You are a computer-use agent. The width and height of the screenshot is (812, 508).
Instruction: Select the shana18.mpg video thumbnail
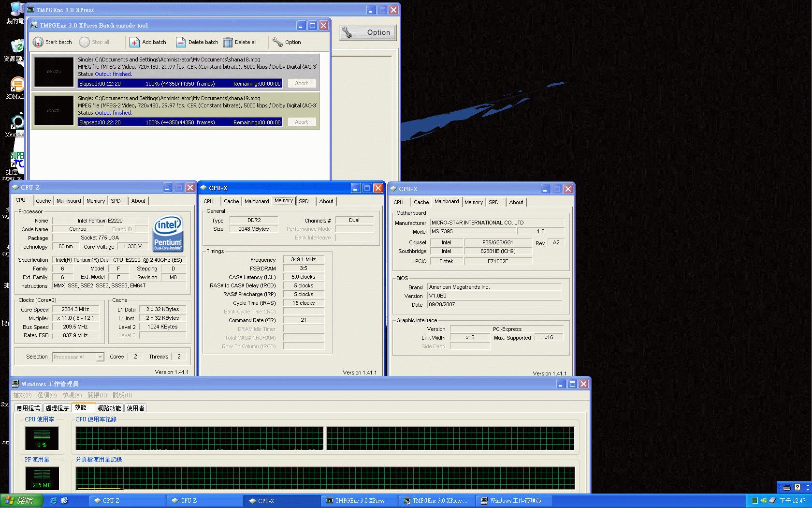point(54,72)
